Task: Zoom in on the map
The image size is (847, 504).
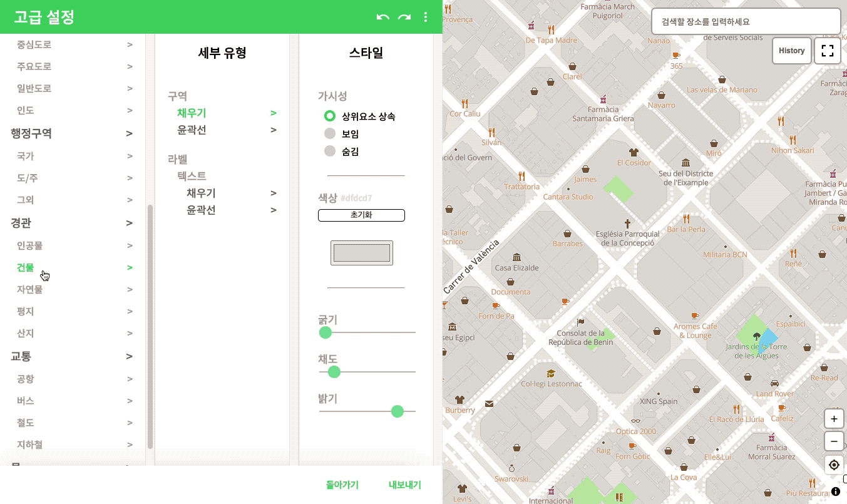Action: [x=833, y=418]
